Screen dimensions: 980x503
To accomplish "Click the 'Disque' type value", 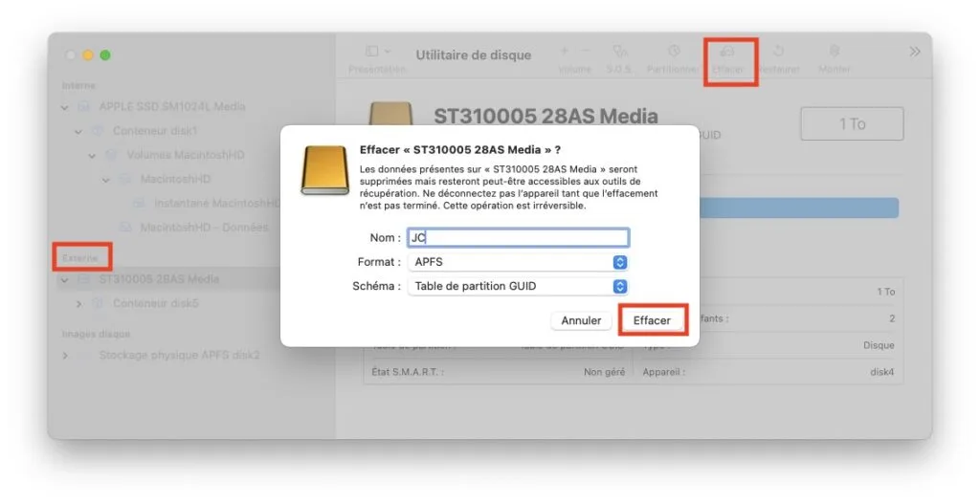I will point(879,345).
